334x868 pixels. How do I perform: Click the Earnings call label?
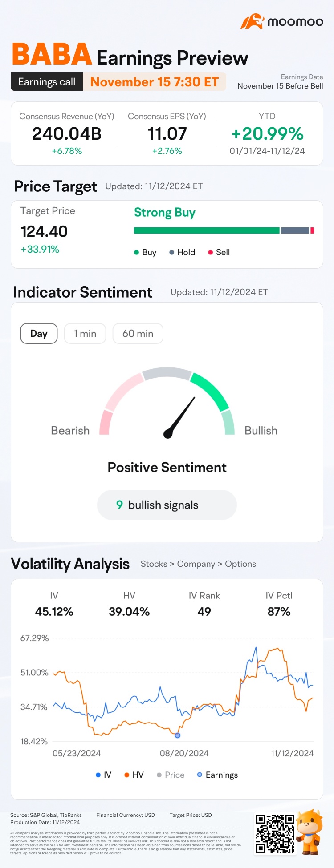point(47,82)
